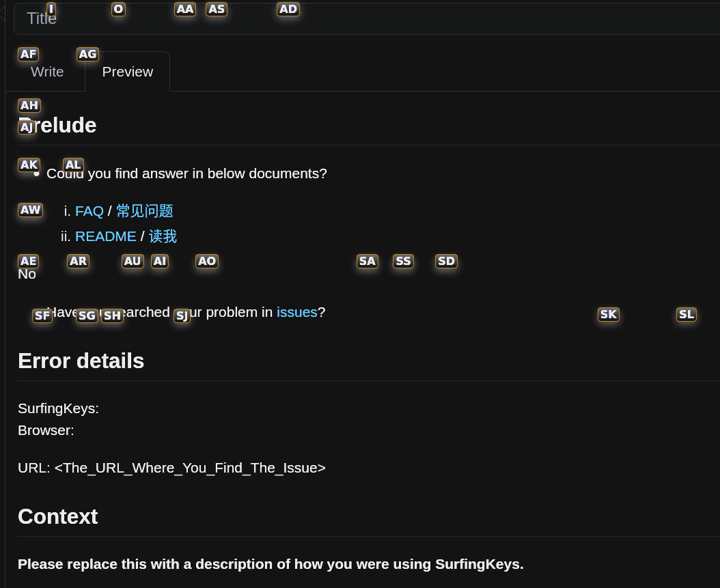Open the 读我 link
The image size is (720, 588).
click(x=163, y=236)
